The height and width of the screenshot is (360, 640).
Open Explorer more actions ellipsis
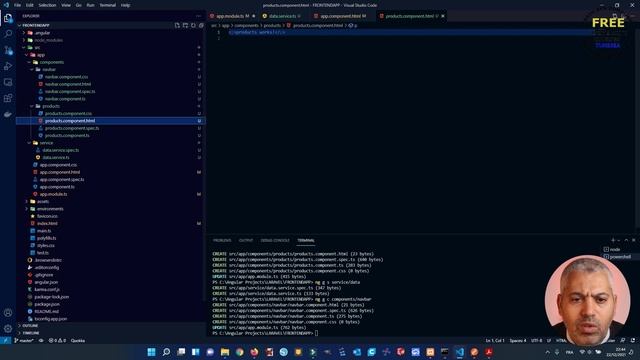pyautogui.click(x=199, y=16)
